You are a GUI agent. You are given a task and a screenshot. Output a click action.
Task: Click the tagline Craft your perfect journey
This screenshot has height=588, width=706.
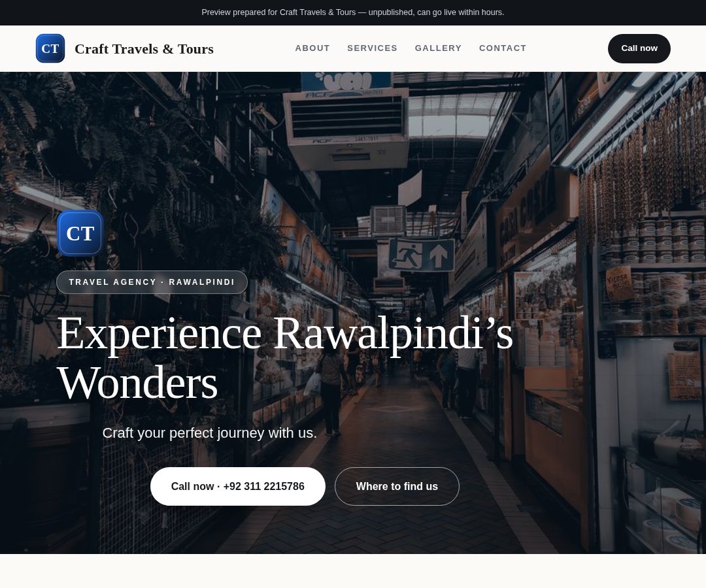[x=209, y=433]
